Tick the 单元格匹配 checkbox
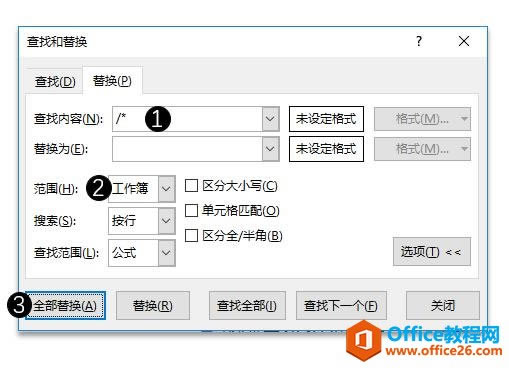509x368 pixels. tap(191, 211)
